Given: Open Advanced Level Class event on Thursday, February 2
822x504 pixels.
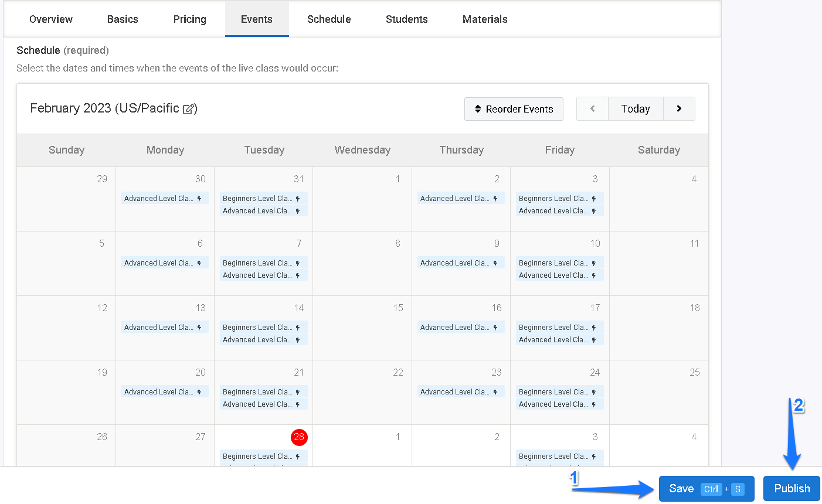Looking at the screenshot, I should [461, 199].
